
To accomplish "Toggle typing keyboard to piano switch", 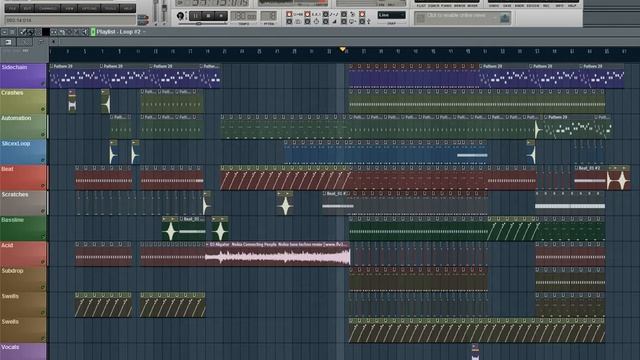I will 289,14.
